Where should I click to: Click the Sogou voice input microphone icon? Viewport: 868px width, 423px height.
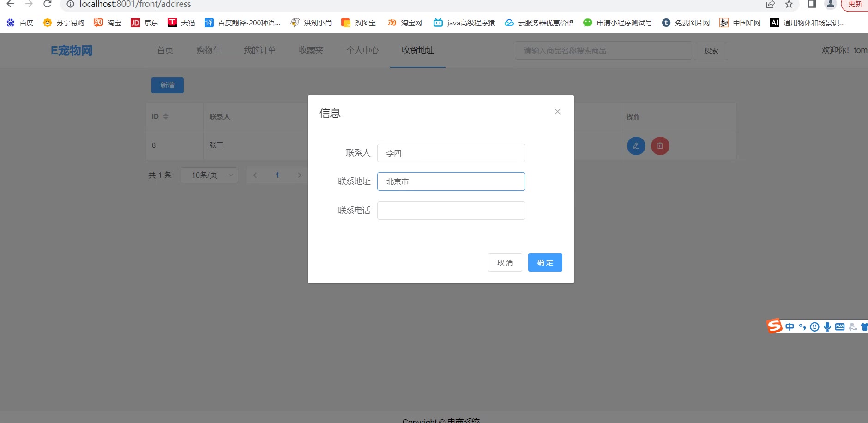(x=827, y=327)
